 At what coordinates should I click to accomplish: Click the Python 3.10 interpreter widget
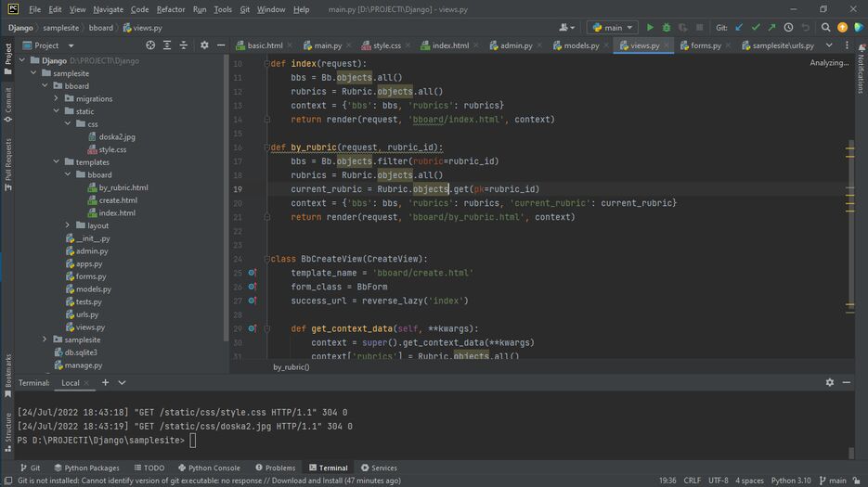[791, 481]
